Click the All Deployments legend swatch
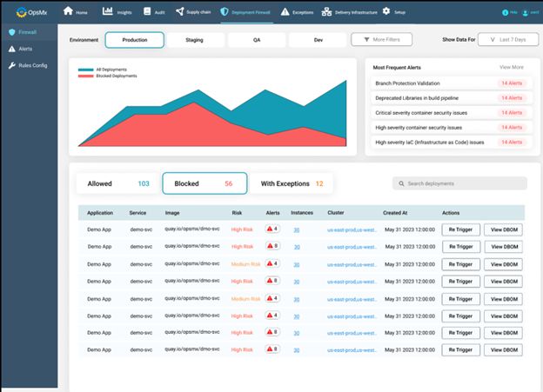This screenshot has height=392, width=543. pyautogui.click(x=86, y=70)
